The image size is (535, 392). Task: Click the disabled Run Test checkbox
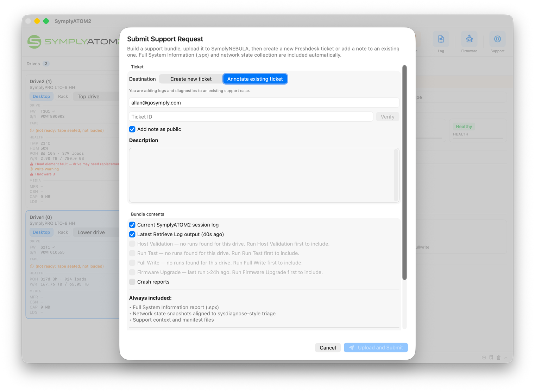132,253
